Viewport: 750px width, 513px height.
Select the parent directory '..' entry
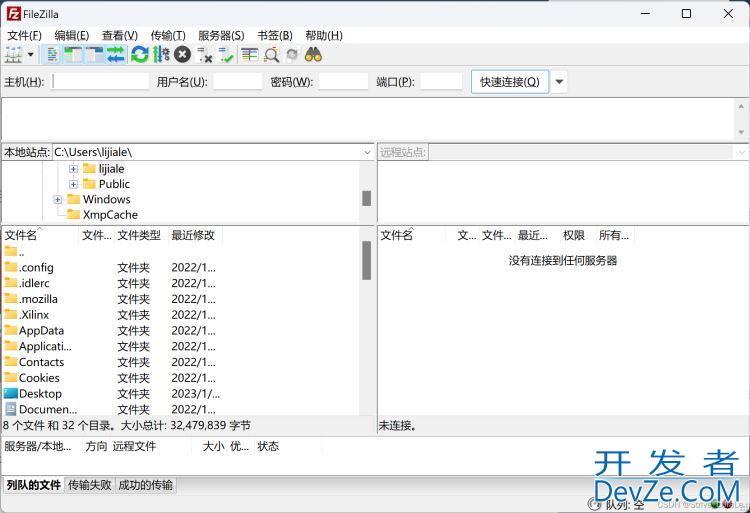[x=15, y=251]
